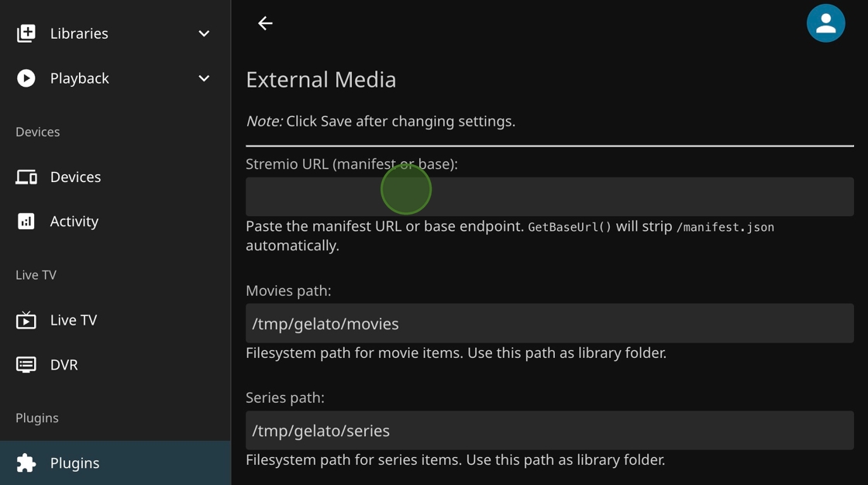Click the Movies path text field
Image resolution: width=868 pixels, height=485 pixels.
point(549,323)
